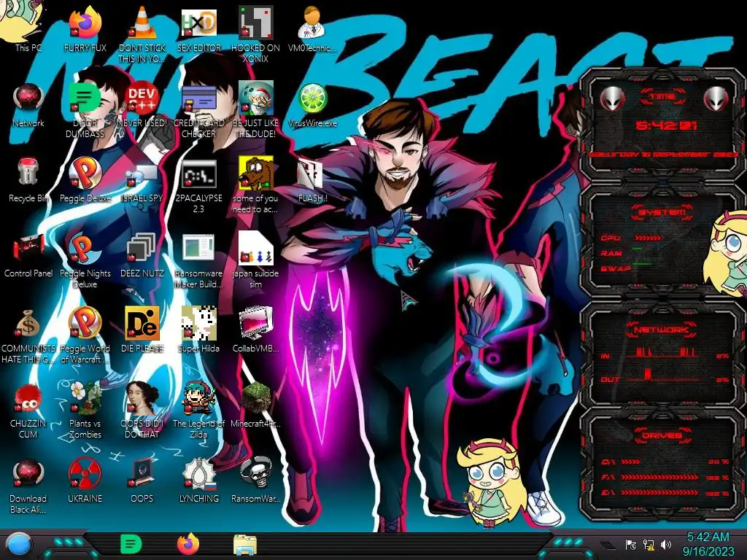Select the Network desktop icon
The image size is (747, 560).
tap(28, 105)
